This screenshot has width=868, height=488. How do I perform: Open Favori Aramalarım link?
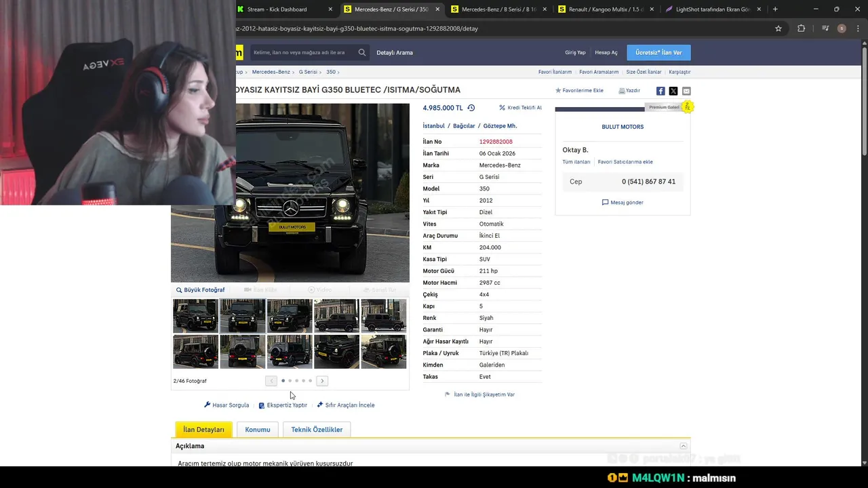(x=599, y=72)
